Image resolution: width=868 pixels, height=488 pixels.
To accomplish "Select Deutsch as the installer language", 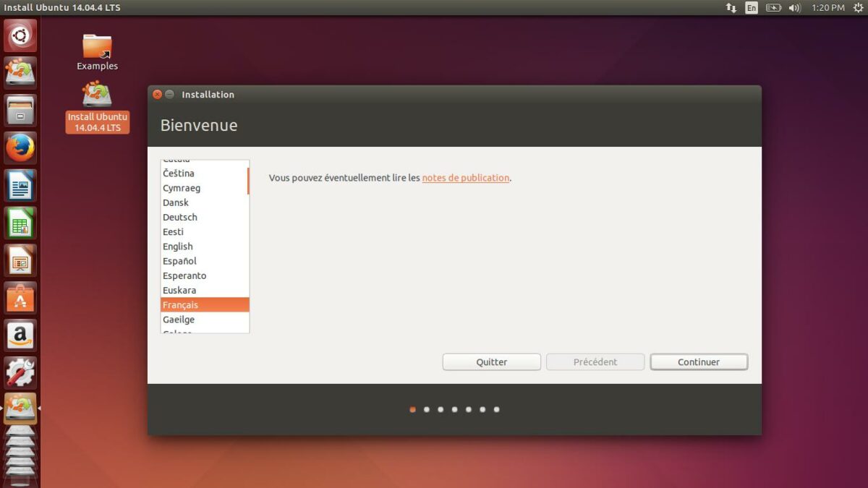I will [179, 217].
